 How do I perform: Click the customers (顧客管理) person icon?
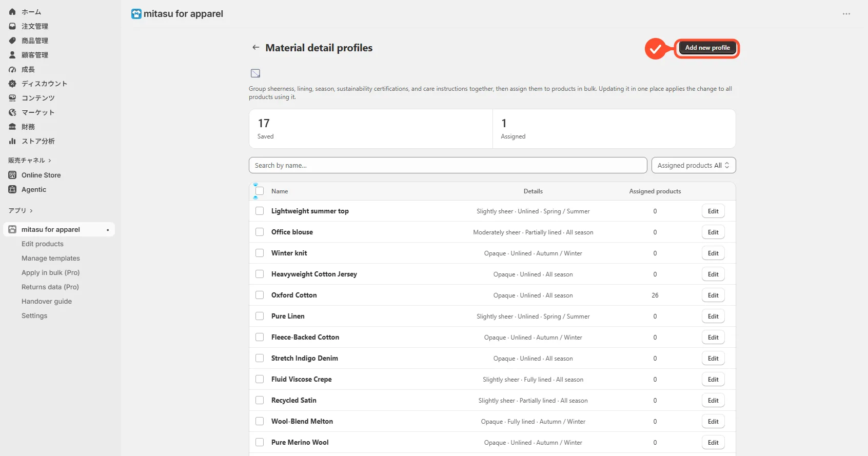tap(12, 55)
